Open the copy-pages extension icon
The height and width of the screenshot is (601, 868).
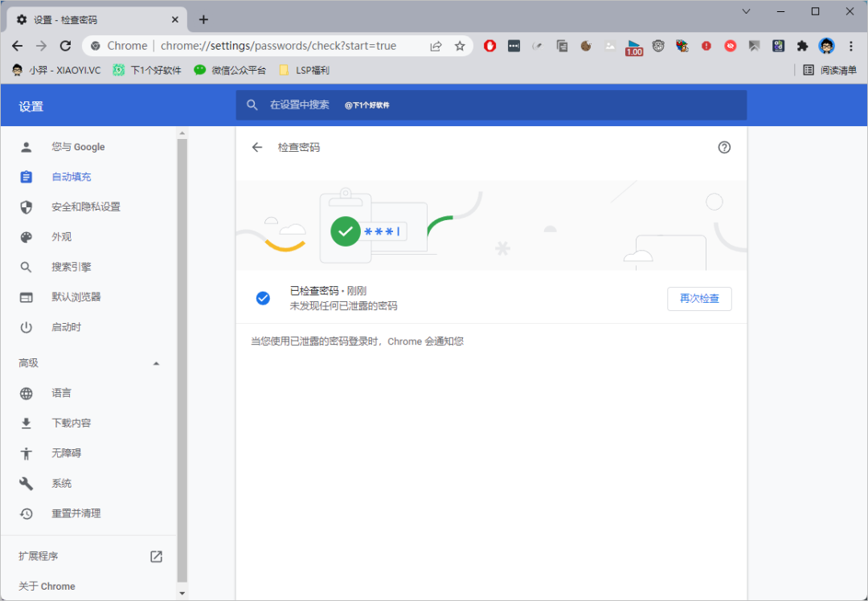click(562, 46)
